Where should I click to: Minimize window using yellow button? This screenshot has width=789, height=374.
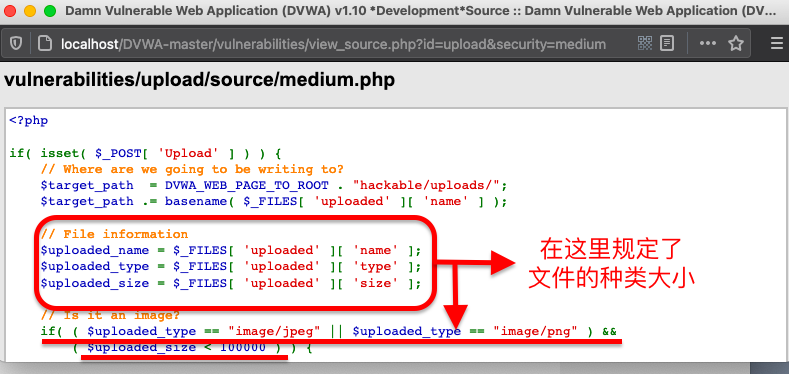click(x=30, y=11)
